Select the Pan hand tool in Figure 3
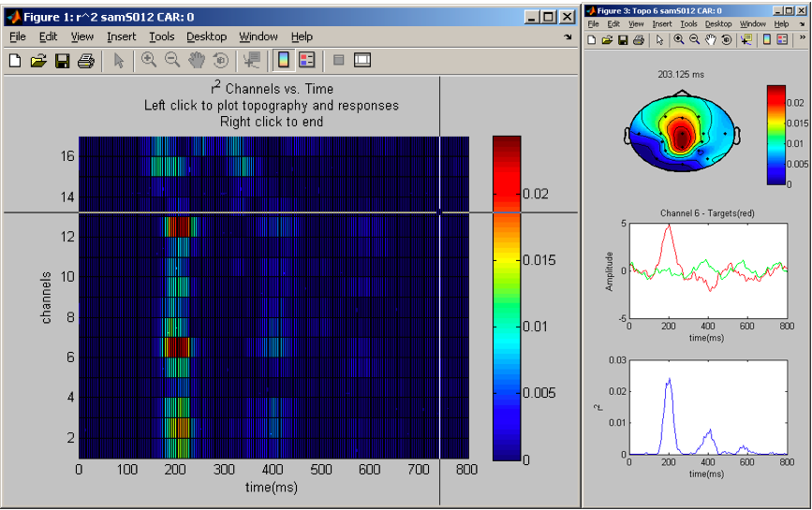The image size is (812, 510). 711,40
